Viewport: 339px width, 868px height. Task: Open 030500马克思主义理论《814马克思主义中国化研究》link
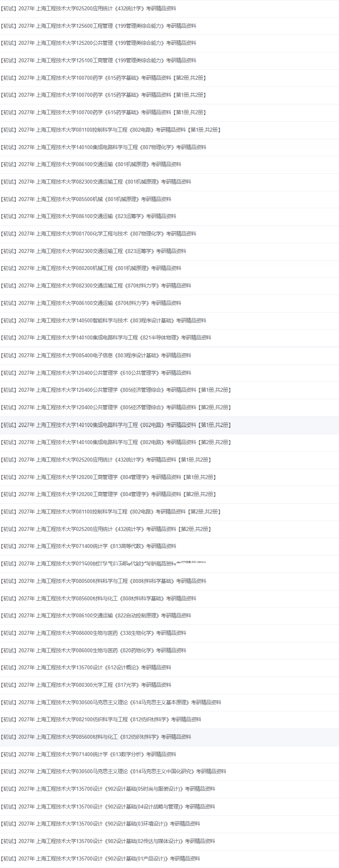coord(113,771)
